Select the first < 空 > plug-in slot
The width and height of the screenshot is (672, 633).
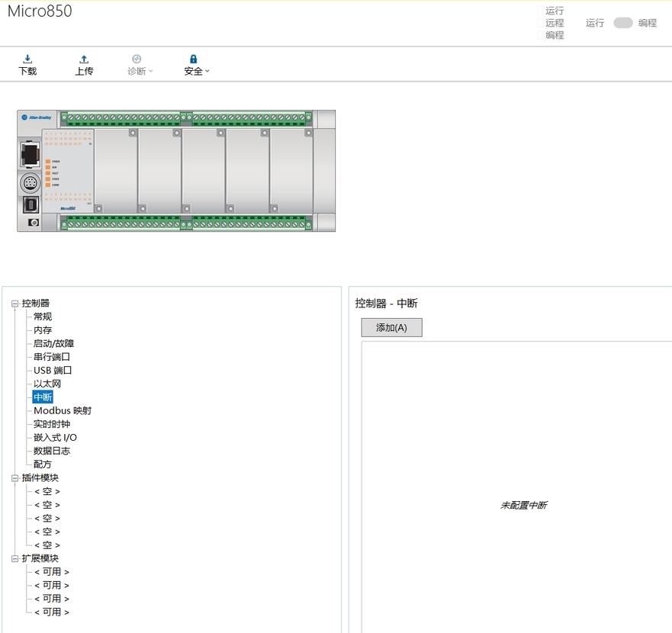tap(47, 491)
